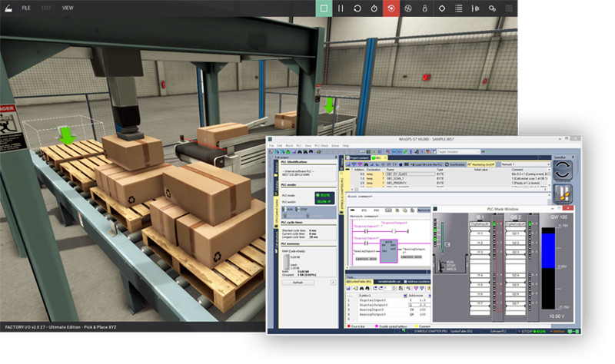Open the time scale stopwatch icon
The height and width of the screenshot is (364, 615).
coord(374,8)
